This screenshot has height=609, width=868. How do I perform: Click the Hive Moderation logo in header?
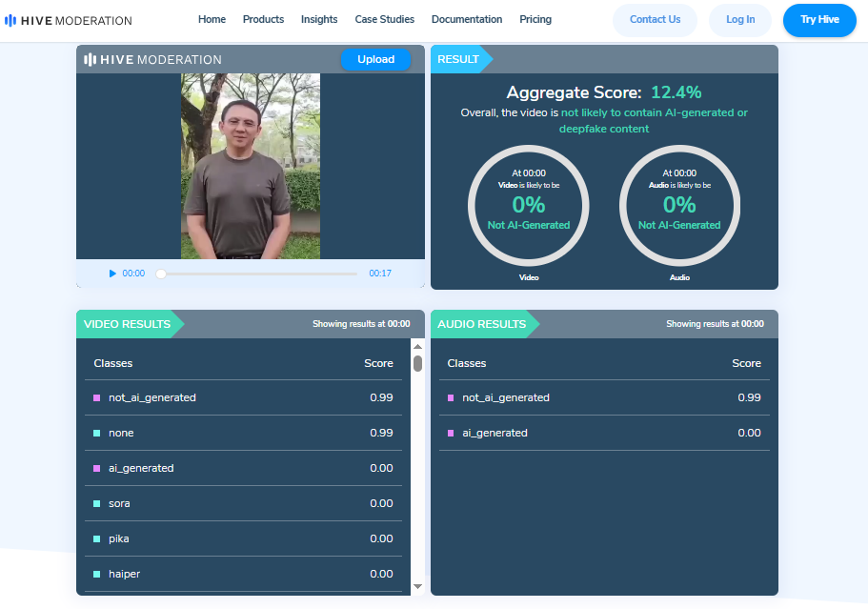[x=69, y=20]
